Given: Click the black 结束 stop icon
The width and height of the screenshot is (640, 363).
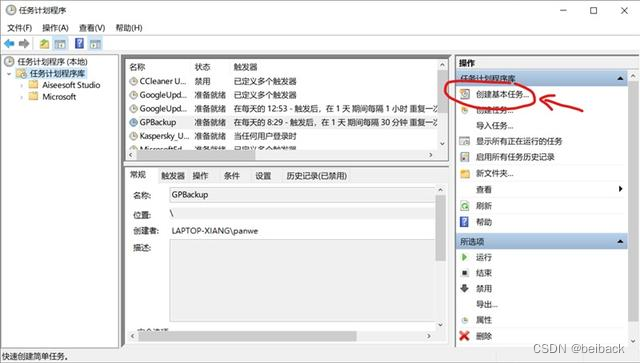Looking at the screenshot, I should (x=465, y=273).
